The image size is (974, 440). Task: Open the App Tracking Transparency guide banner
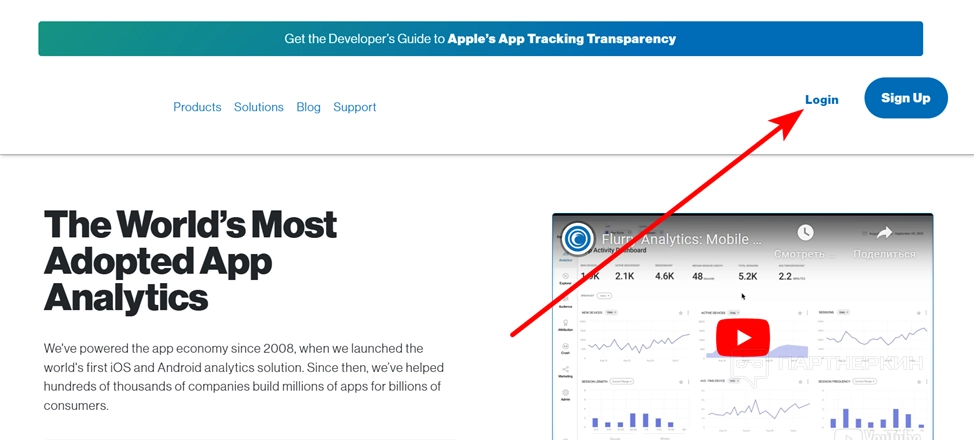pyautogui.click(x=480, y=39)
